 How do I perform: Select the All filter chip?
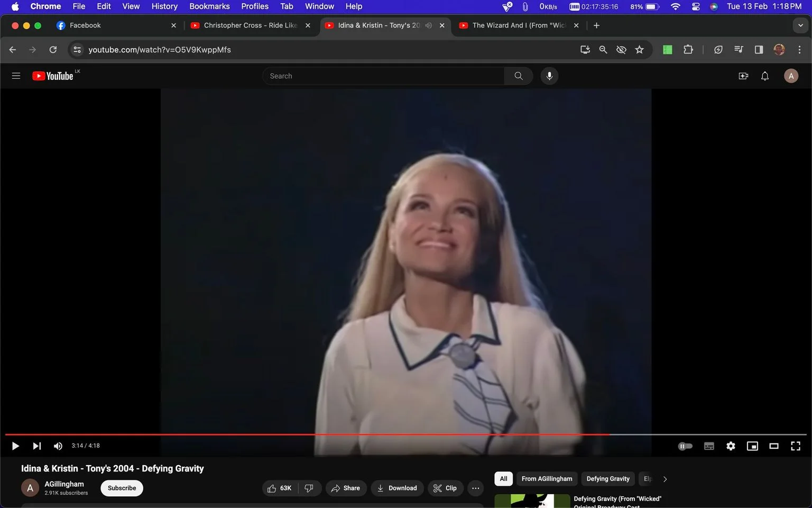503,478
